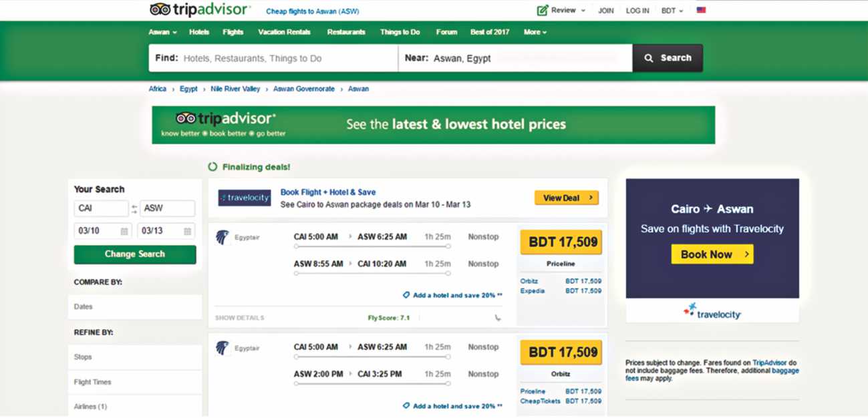Click the Travelocity logo in package deal row
Image resolution: width=868 pixels, height=418 pixels.
coord(245,198)
